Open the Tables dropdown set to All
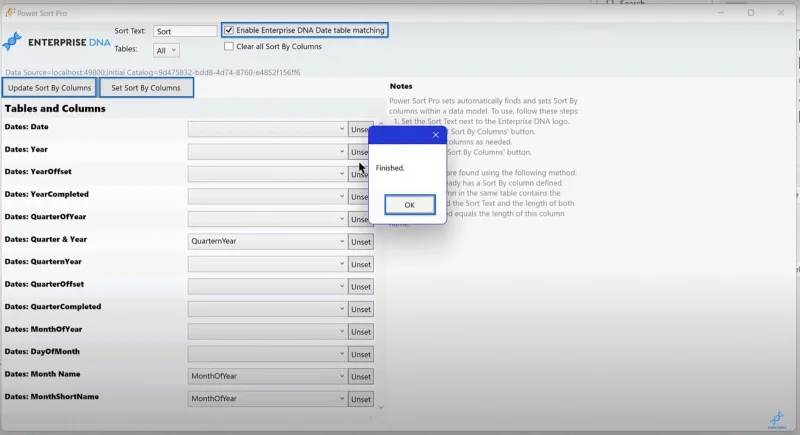The width and height of the screenshot is (800, 435). 166,50
